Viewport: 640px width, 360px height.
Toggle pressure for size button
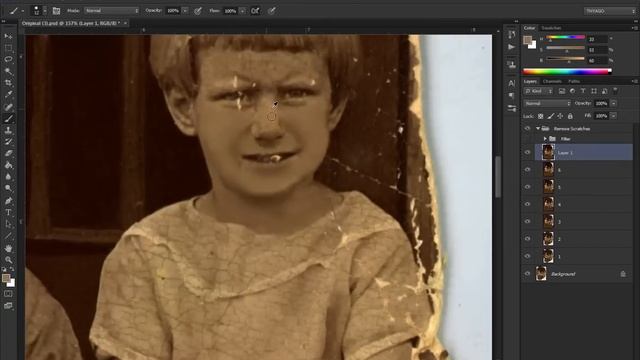(272, 11)
